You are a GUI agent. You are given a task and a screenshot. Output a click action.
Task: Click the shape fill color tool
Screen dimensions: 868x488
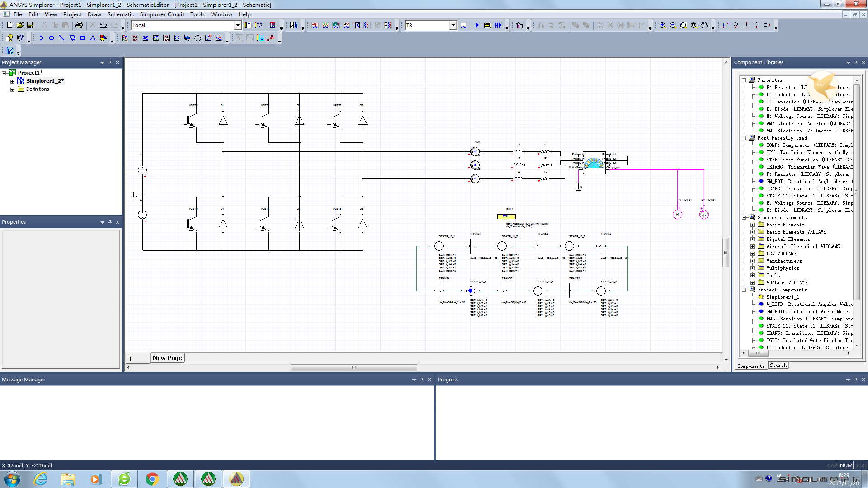pos(104,38)
